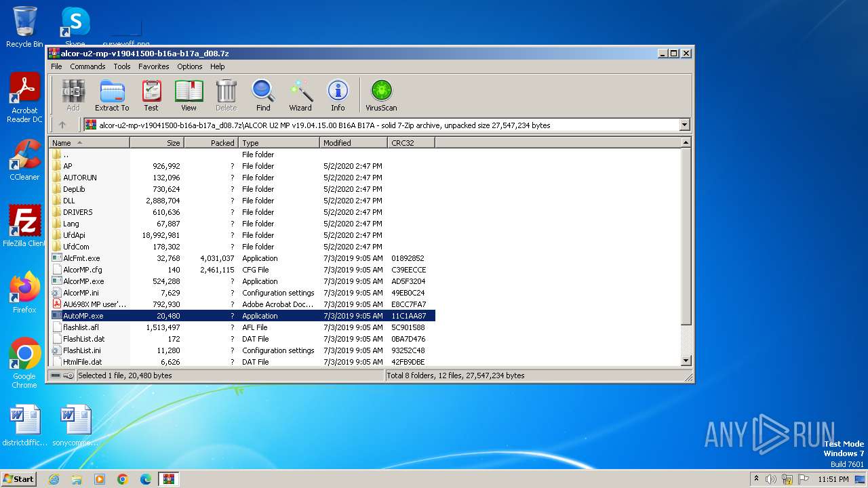Screen dimensions: 868x488
Task: Open the Tools menu
Action: tap(122, 66)
